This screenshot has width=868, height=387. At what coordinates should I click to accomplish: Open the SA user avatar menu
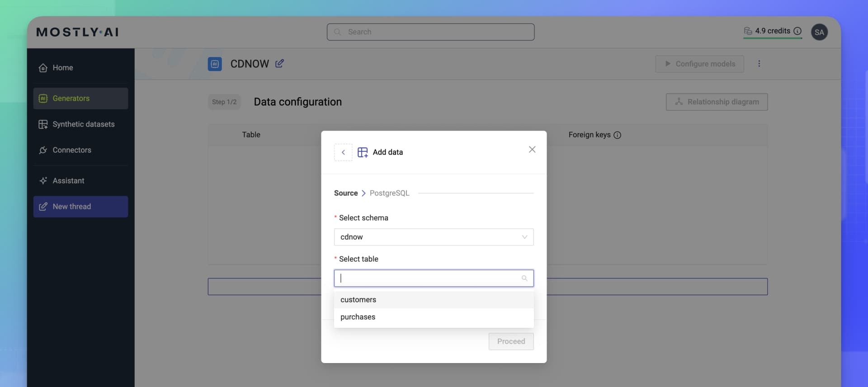click(x=819, y=32)
